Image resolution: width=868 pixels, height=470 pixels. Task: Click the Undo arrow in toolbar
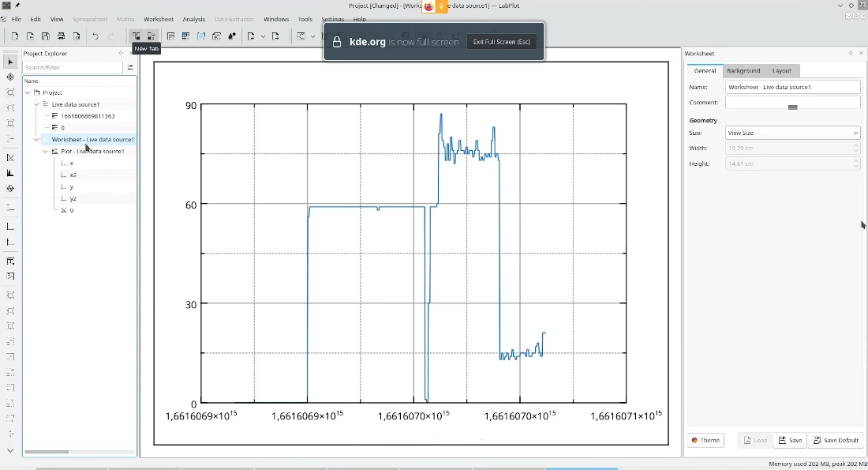95,36
